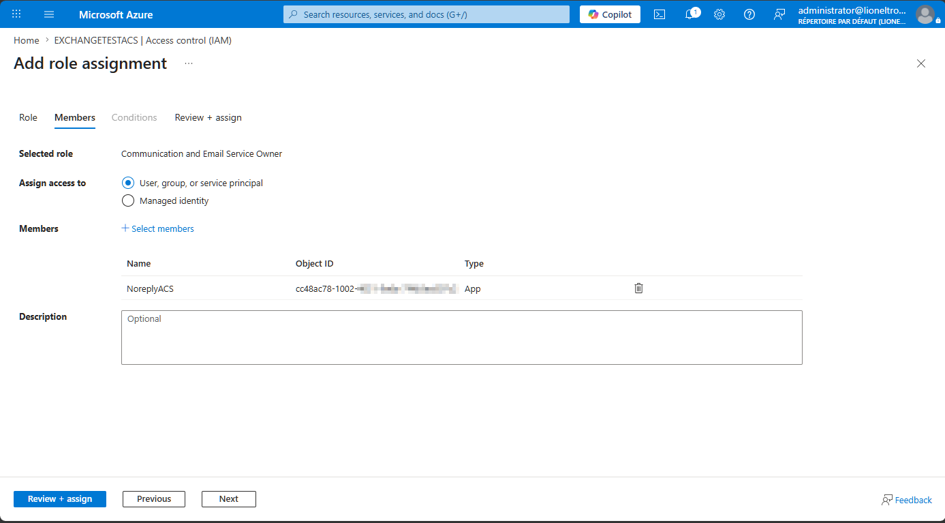Open the notifications bell
The width and height of the screenshot is (945, 523).
click(x=692, y=14)
